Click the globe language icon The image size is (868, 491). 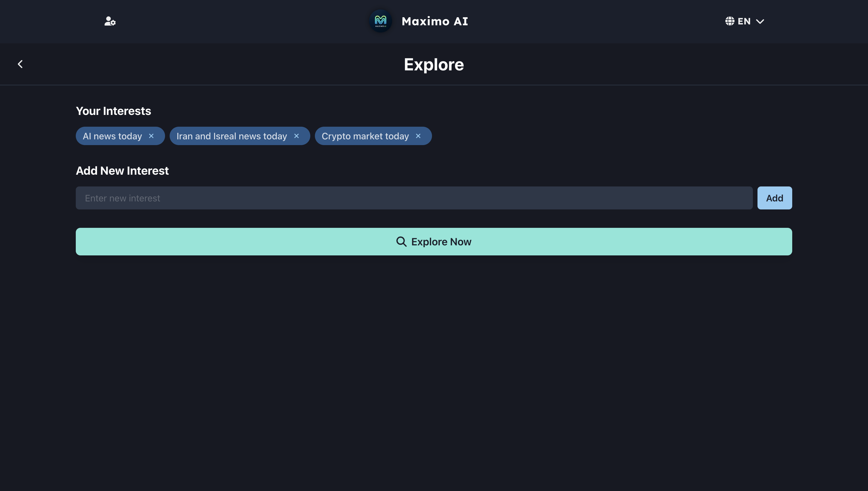730,21
